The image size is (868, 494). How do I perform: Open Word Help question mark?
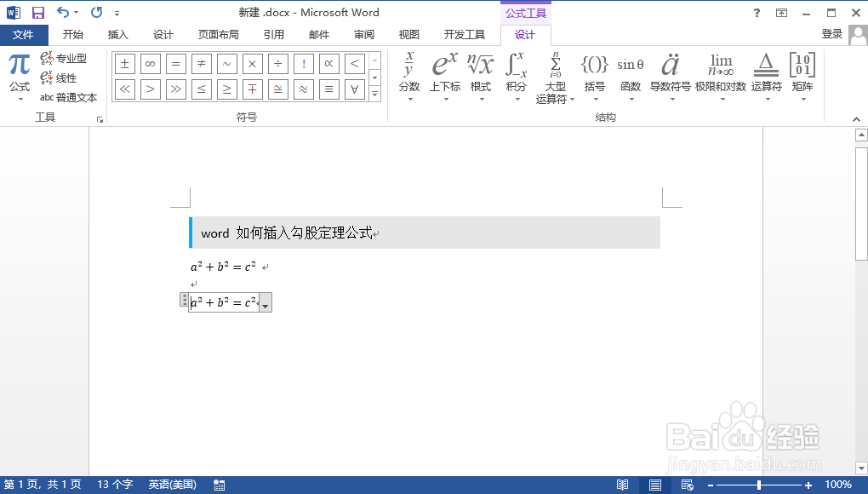tap(757, 12)
